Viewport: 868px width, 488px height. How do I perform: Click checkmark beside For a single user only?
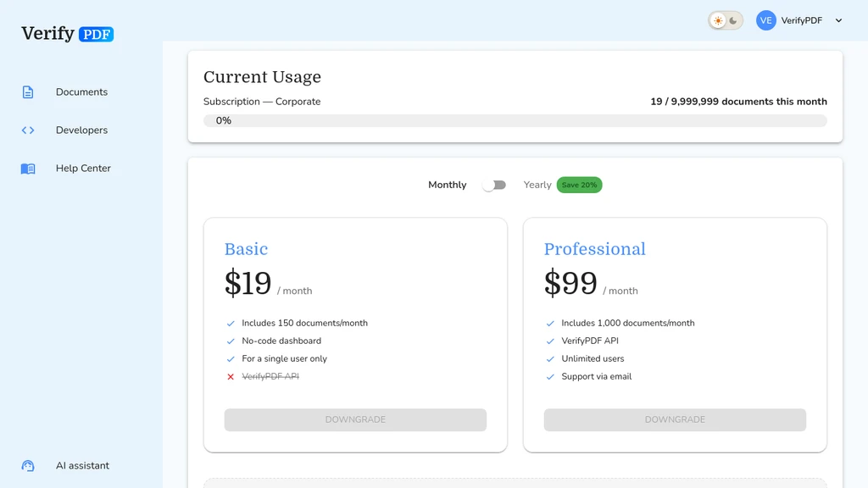(x=231, y=358)
